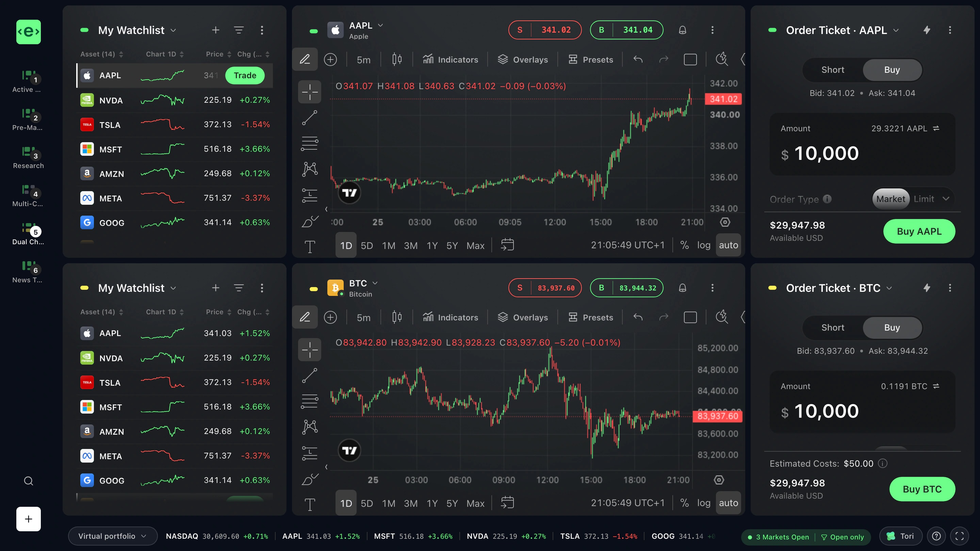Screen dimensions: 980x551
Task: Open the filter icon in the top watchlist
Action: (x=239, y=30)
